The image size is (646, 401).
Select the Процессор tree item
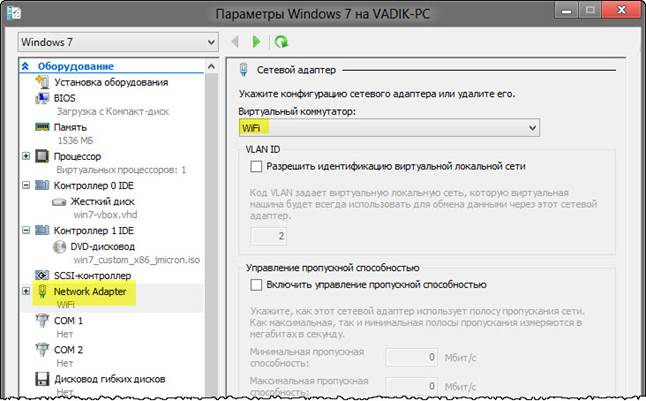point(77,157)
